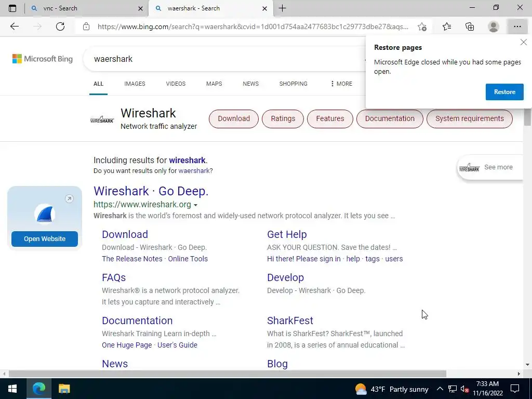The width and height of the screenshot is (532, 399).
Task: Select the NEWS search tab
Action: click(251, 84)
